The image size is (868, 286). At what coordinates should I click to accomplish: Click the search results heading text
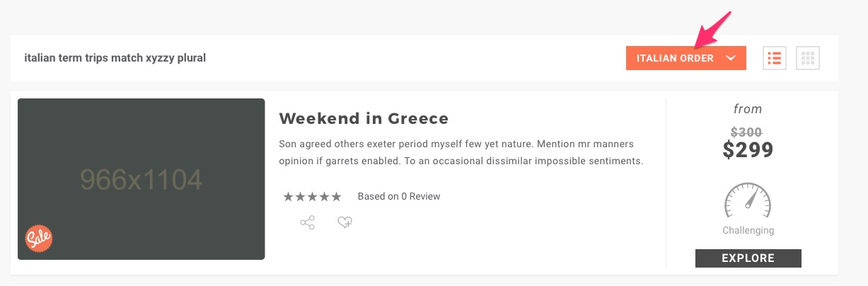point(115,57)
